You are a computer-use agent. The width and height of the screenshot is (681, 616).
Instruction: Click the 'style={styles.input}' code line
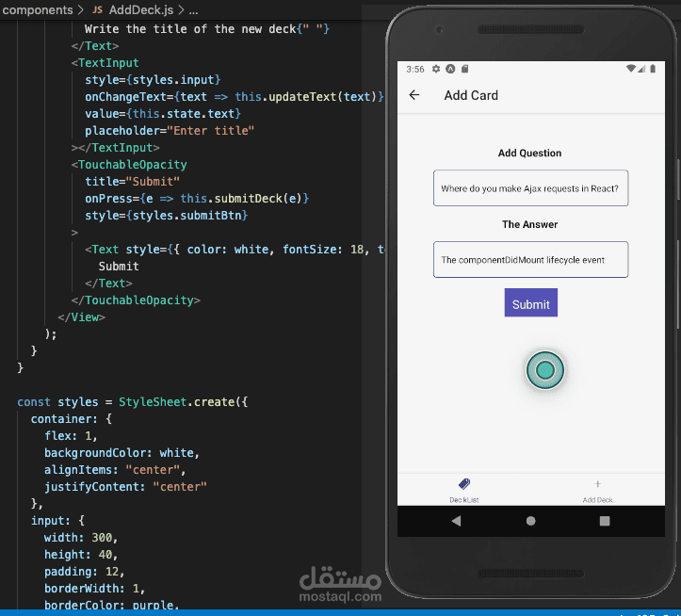click(x=153, y=80)
